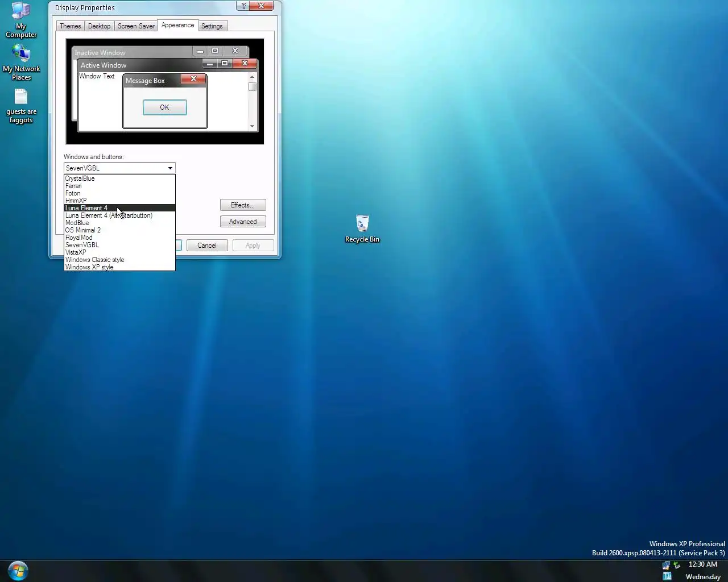Screen dimensions: 728x582
Task: Choose ModBlue from the style list
Action: [119, 223]
